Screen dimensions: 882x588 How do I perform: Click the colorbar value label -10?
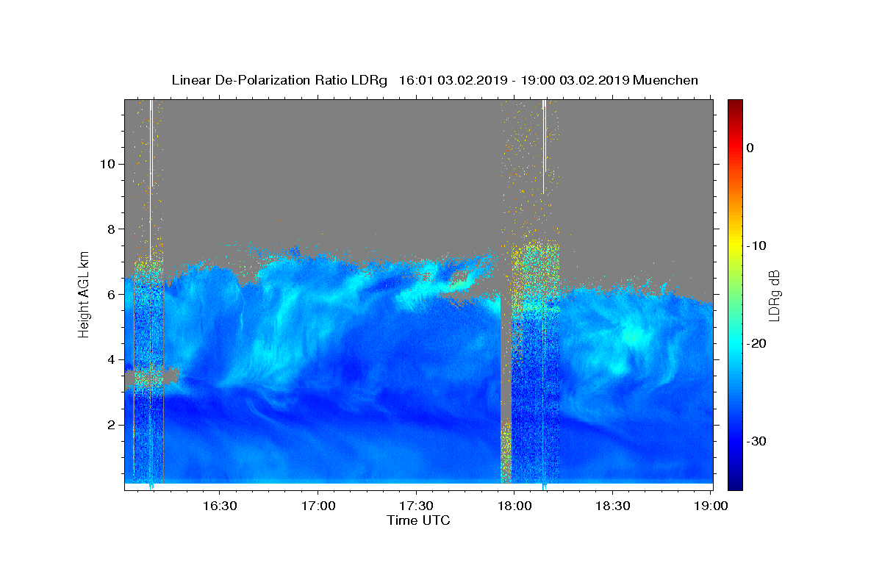(x=756, y=245)
